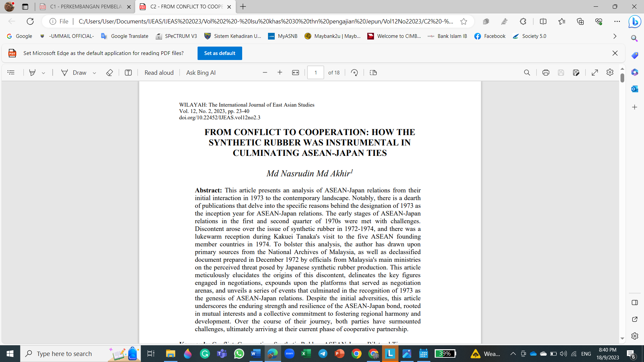Viewport: 644px width, 362px height.
Task: Enter full screen PDF view
Action: coord(595,72)
